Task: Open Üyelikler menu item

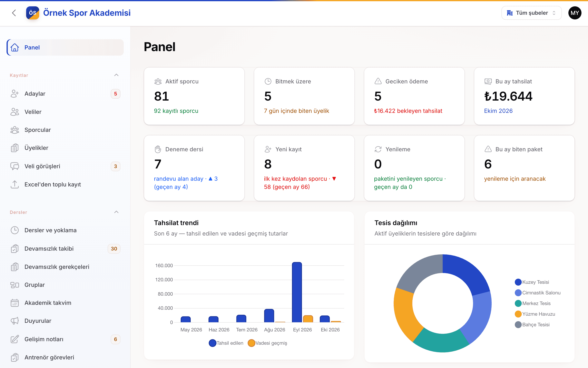Action: (65, 148)
